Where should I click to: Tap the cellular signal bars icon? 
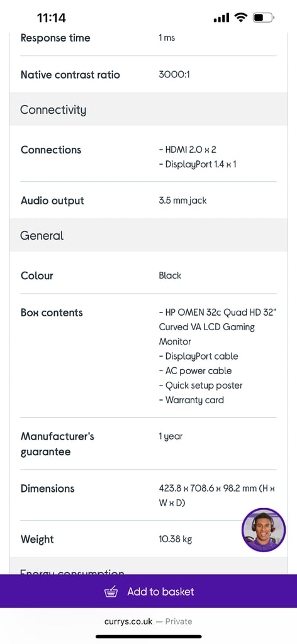coord(221,18)
